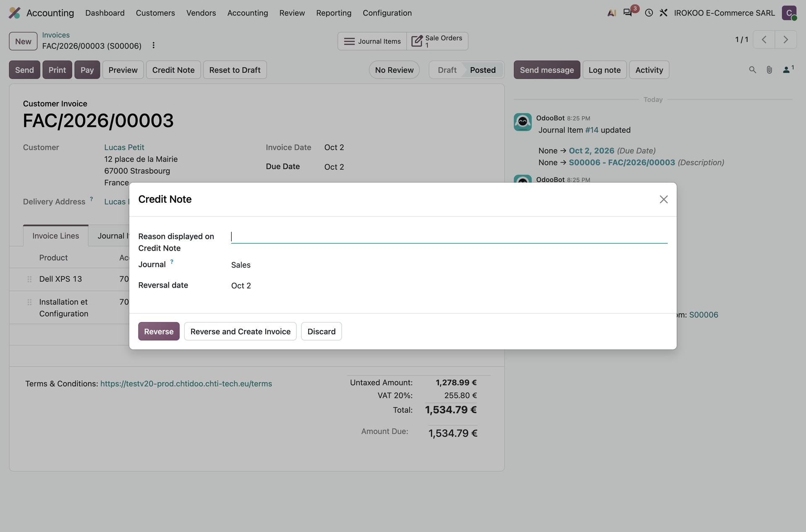Open the debug tools wrench icon
Screen dimensions: 806x532
point(663,13)
